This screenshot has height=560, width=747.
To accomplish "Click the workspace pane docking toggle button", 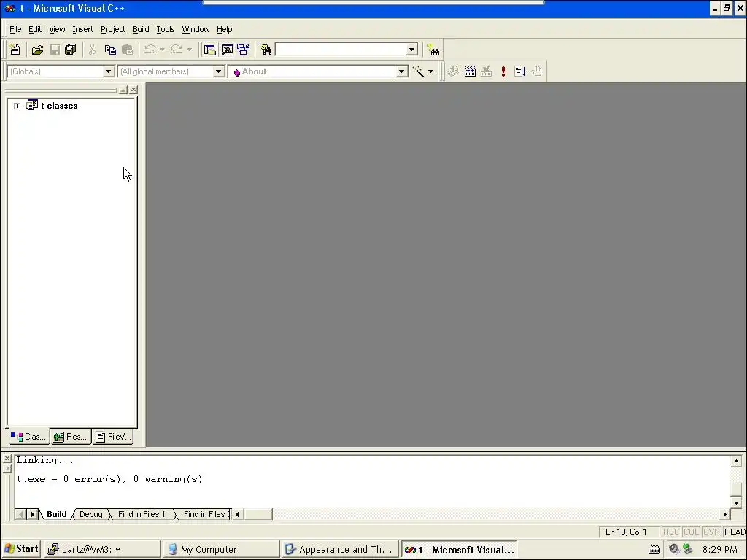I will pyautogui.click(x=123, y=90).
